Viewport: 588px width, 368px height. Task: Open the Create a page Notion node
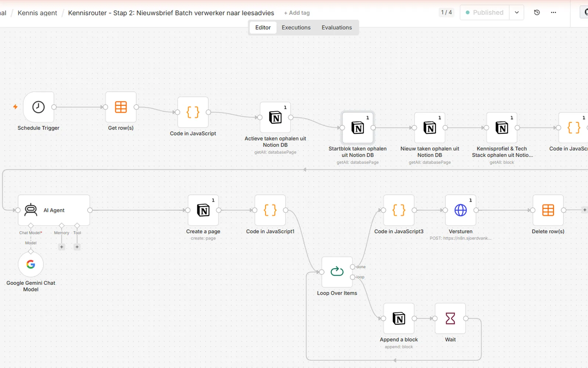[x=203, y=210]
